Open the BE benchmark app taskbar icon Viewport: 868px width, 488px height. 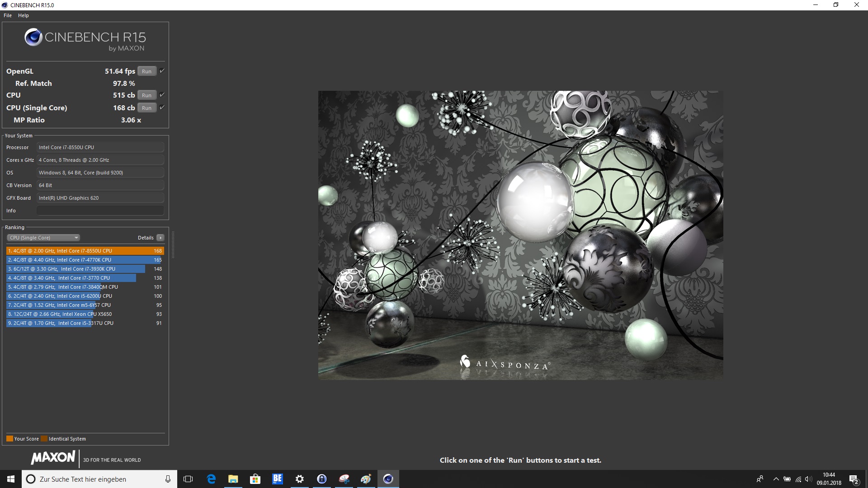[277, 479]
